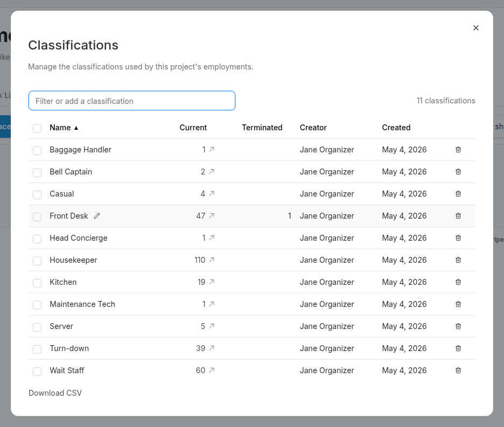Check the Wait Staff checkbox
This screenshot has height=427, width=504.
coord(37,372)
